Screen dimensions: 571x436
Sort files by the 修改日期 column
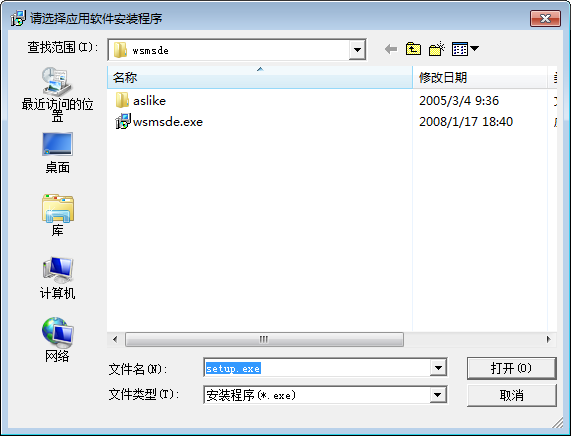480,77
